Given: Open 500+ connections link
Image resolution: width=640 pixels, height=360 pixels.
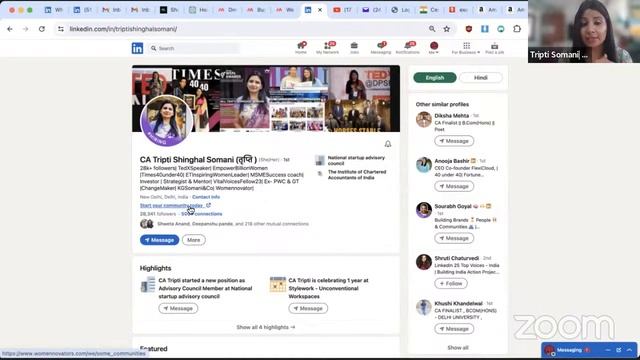Looking at the screenshot, I should pos(202,214).
